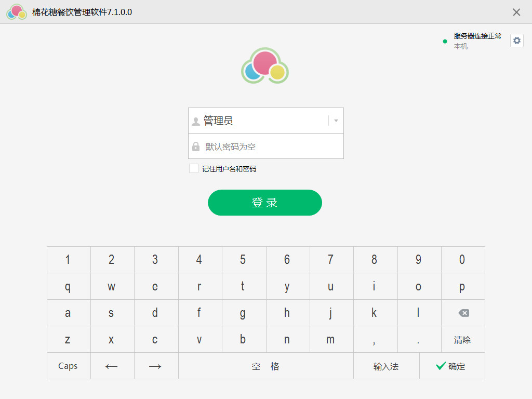Tap the letter j key
Screen dimensions: 532x399
pos(332,313)
